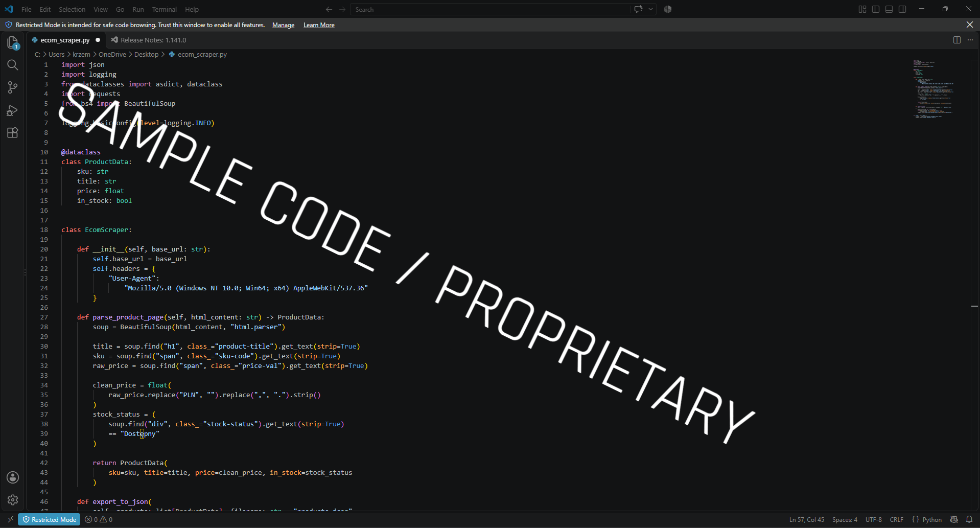Screen dimensions: 980x528
Task: Click the command center Search field
Action: 491,9
